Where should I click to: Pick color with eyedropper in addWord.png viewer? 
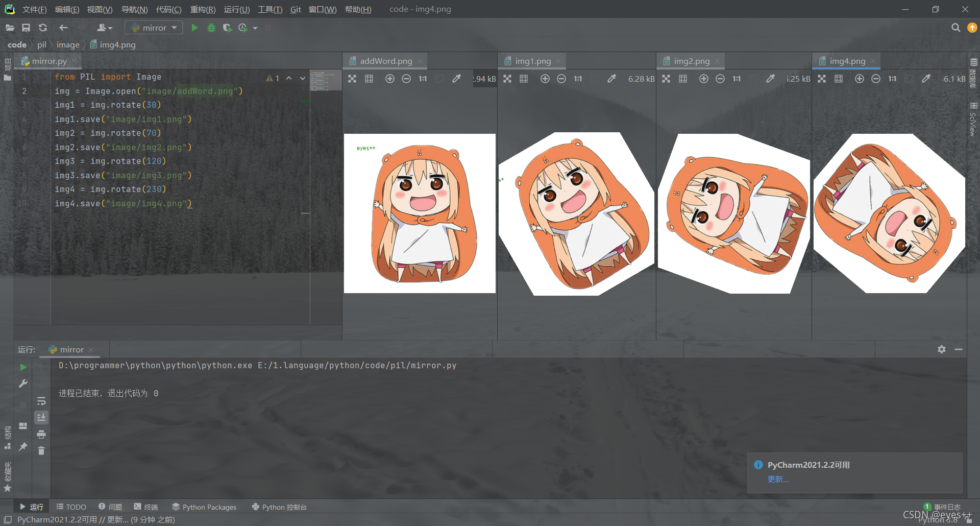click(x=457, y=79)
